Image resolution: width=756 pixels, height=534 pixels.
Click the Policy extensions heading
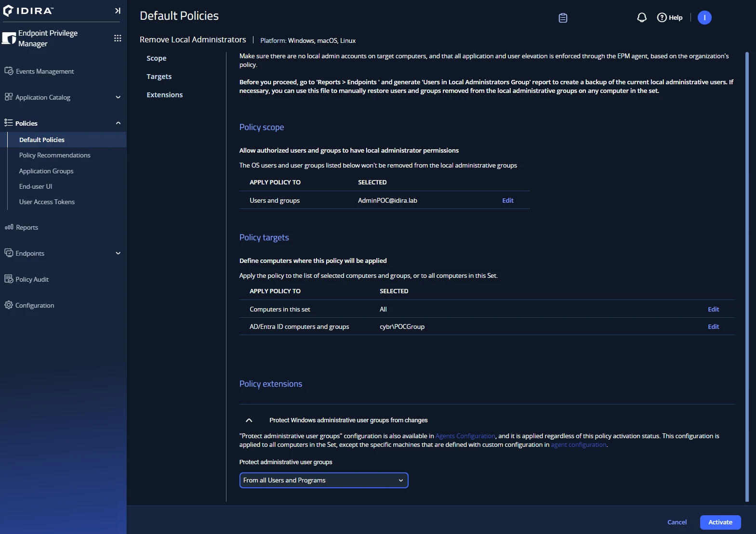pos(271,384)
